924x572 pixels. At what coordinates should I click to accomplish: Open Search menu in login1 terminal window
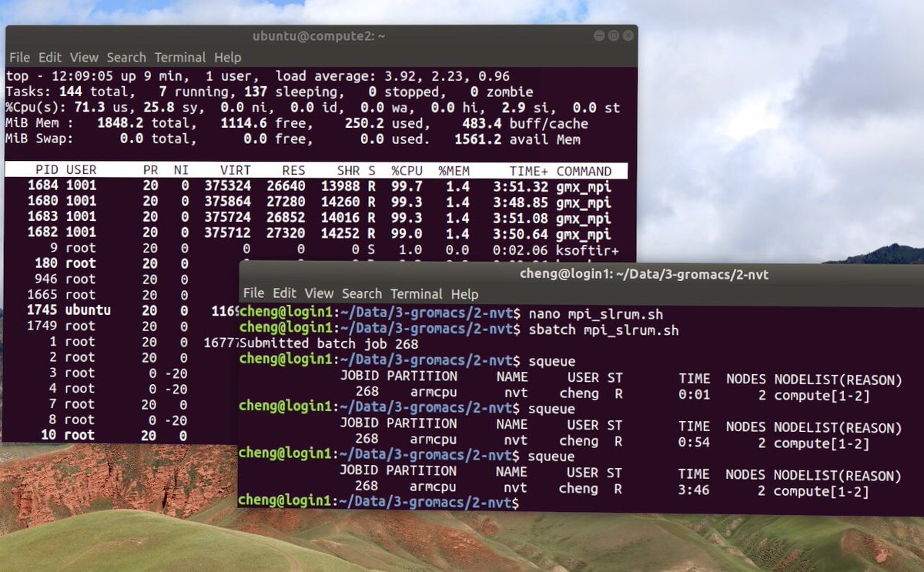(x=362, y=293)
